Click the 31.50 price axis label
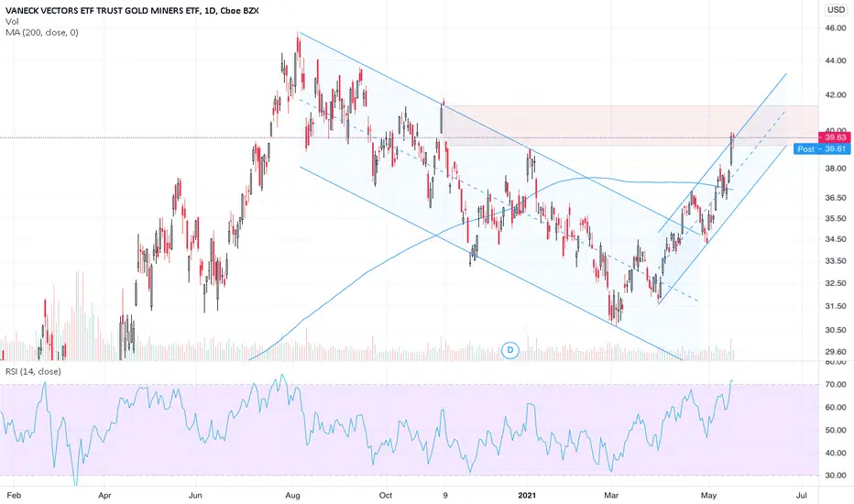Viewport: 854px width, 504px height. click(836, 306)
